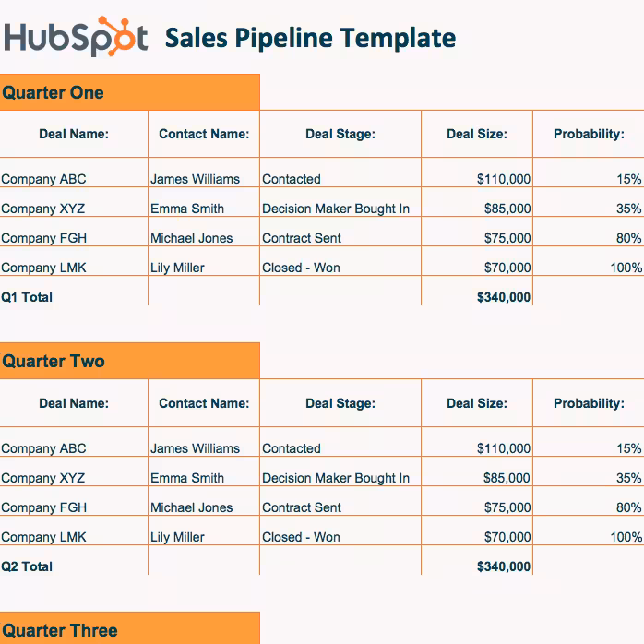
Task: Select 80% probability in Quarter Two
Action: point(629,507)
